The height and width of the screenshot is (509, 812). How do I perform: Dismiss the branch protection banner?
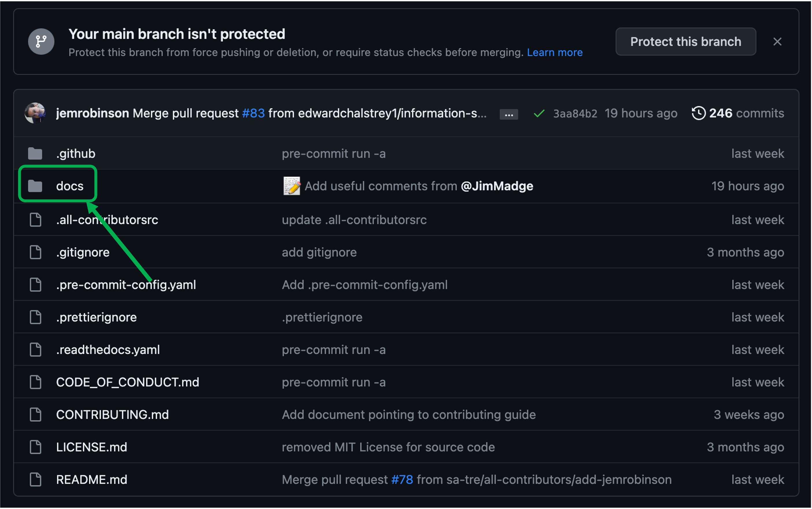tap(777, 42)
